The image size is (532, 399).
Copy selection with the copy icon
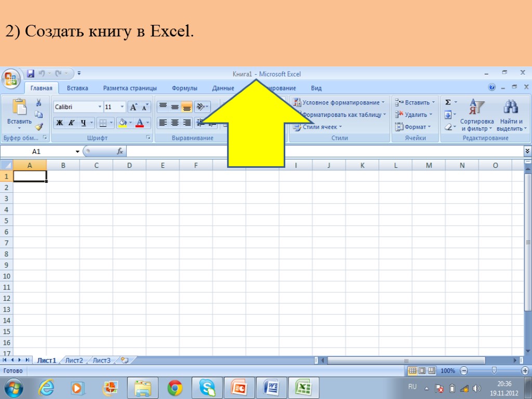(38, 114)
